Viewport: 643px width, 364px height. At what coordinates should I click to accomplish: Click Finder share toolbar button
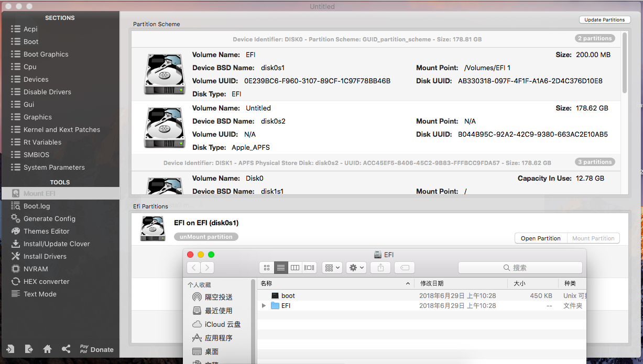click(380, 268)
